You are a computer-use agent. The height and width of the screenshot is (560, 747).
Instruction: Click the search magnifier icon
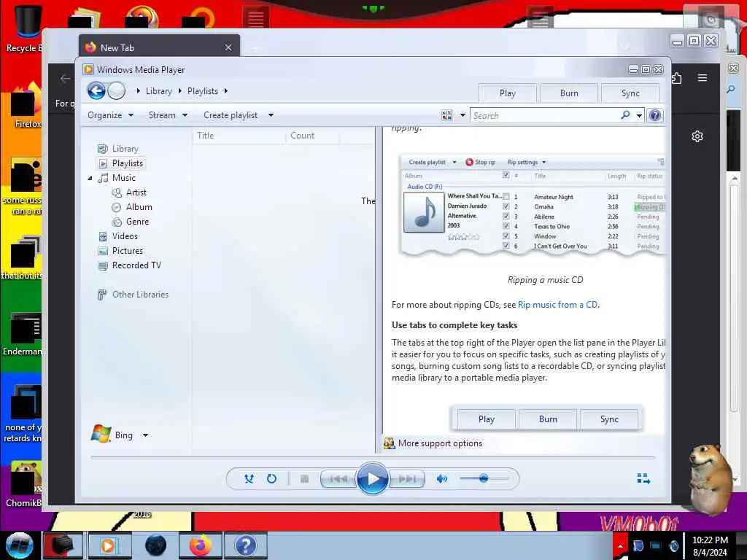pos(625,114)
